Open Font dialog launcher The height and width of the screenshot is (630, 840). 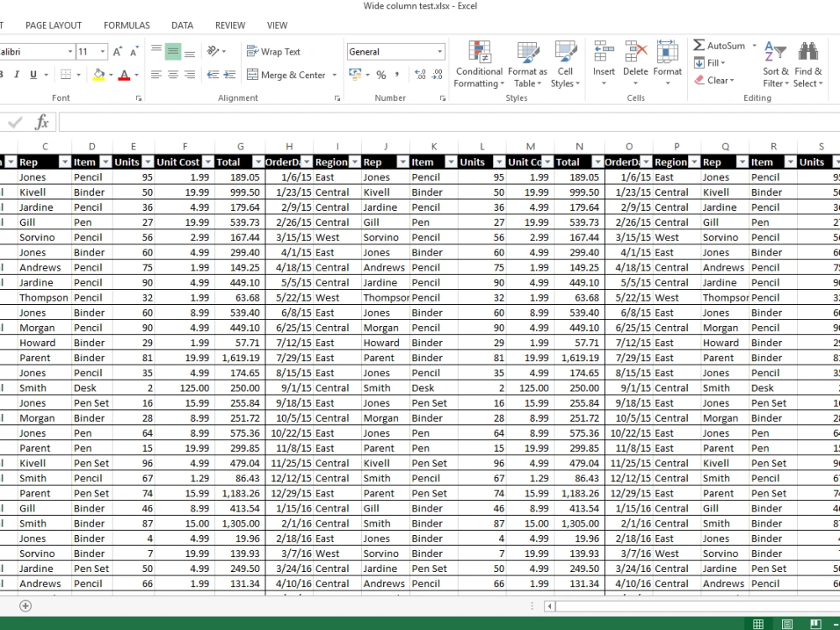(x=139, y=98)
